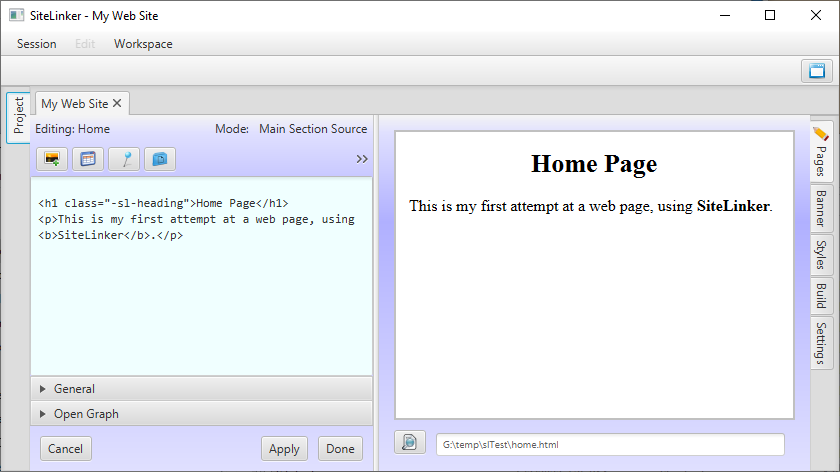
Task: Click the pushpin anchor icon
Action: (x=124, y=159)
